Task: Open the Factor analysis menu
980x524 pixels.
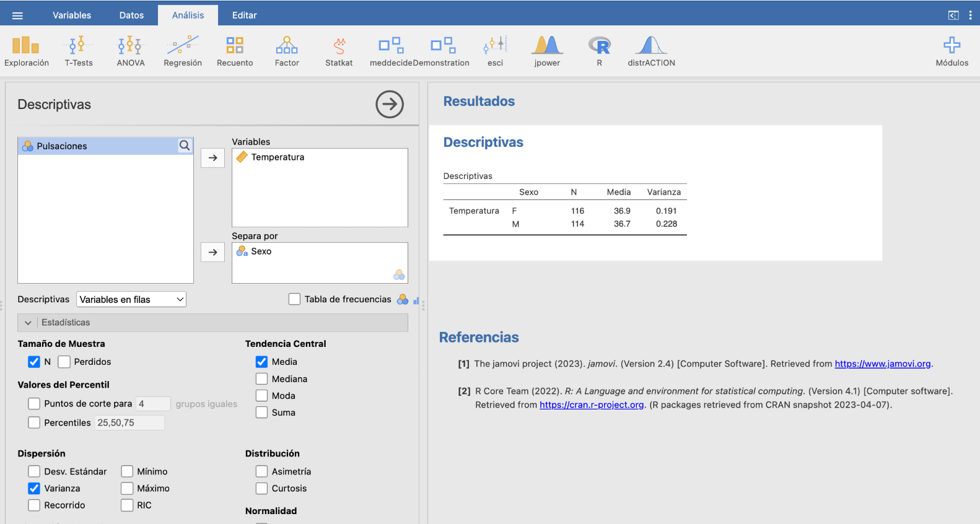Action: pyautogui.click(x=287, y=51)
